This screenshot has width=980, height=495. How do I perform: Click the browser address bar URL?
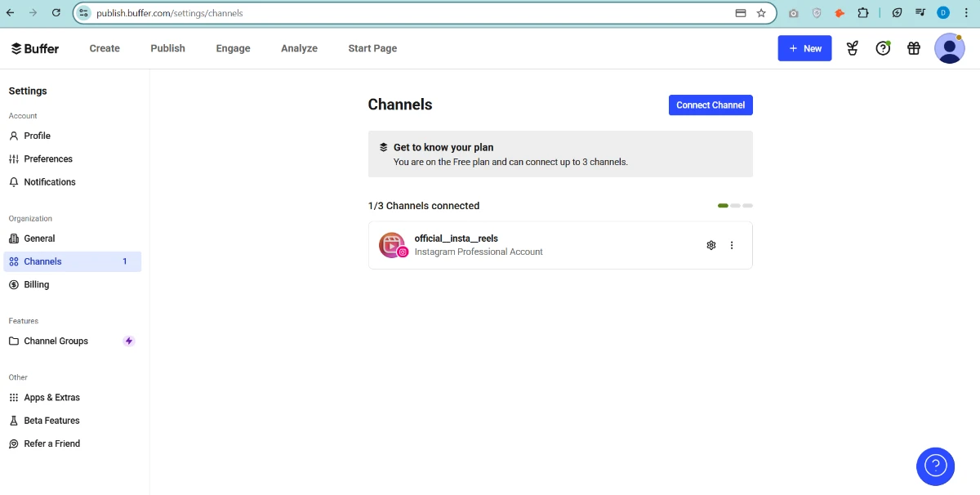point(169,13)
